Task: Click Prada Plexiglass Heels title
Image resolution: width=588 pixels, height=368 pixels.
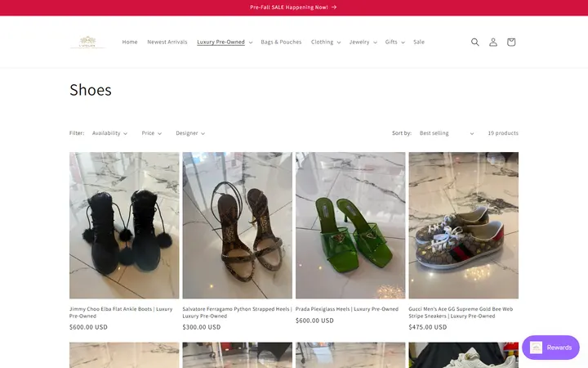Action: [347, 309]
